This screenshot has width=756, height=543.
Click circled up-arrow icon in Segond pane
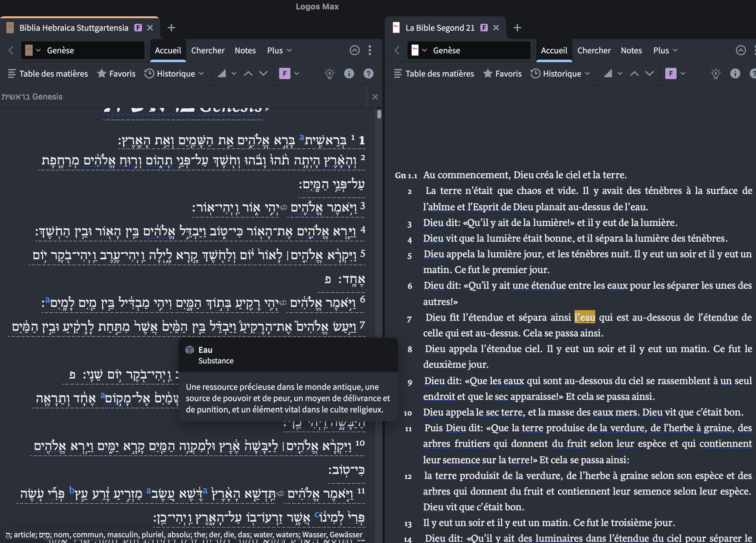[x=740, y=50]
